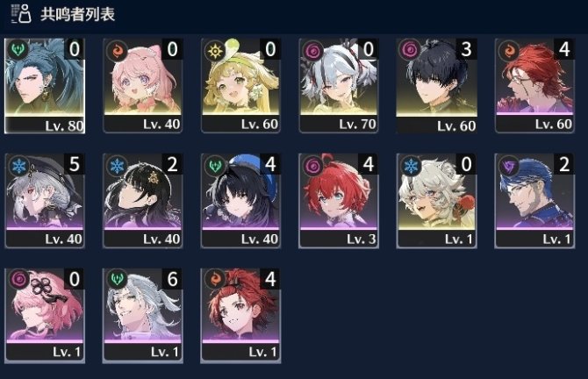The image size is (588, 379).
Task: Select the red short-haired Lv. 3 character
Action: (x=339, y=201)
